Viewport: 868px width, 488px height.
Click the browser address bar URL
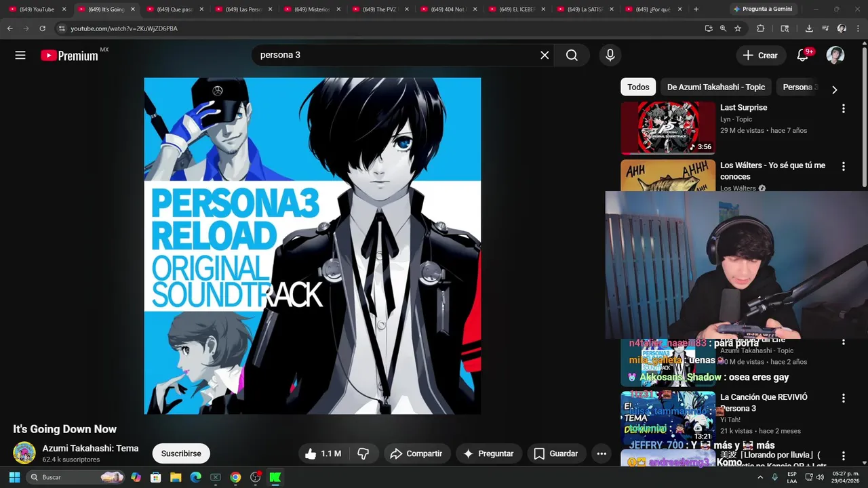click(x=124, y=28)
